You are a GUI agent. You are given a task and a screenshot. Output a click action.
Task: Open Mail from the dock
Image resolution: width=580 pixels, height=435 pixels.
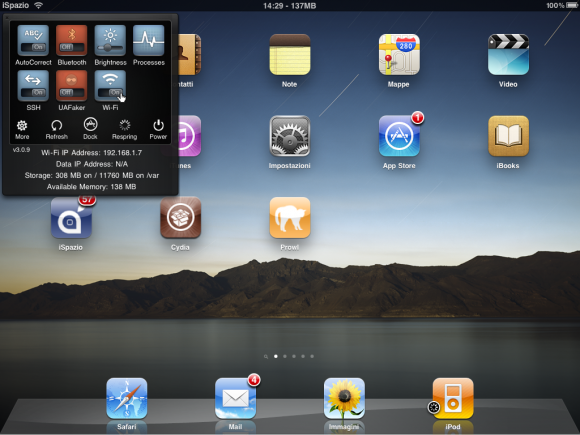(235, 398)
